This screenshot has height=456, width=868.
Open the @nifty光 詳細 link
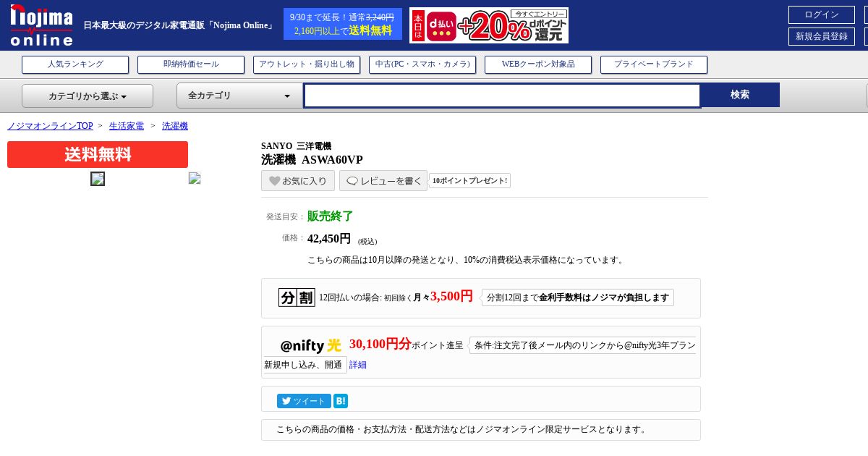pos(358,365)
